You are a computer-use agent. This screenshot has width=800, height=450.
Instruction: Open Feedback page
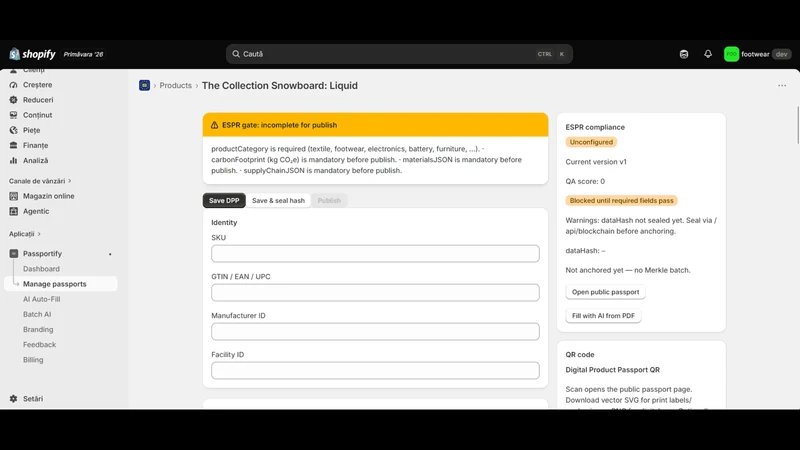[x=39, y=344]
